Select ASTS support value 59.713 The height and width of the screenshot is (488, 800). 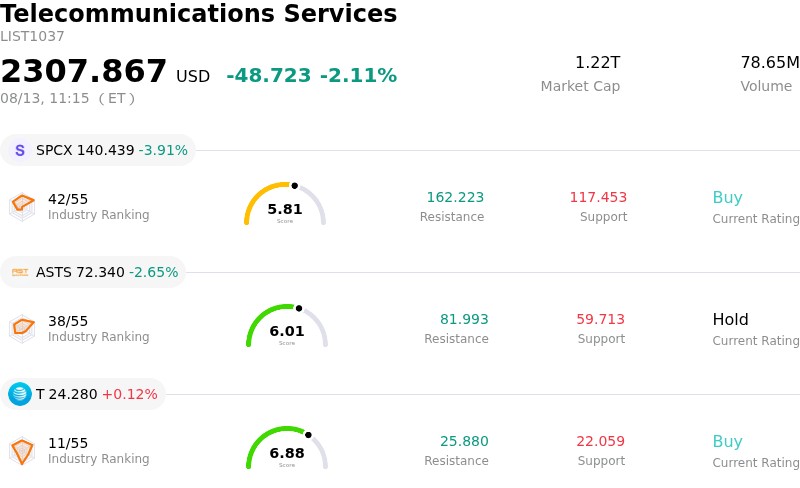tap(601, 319)
